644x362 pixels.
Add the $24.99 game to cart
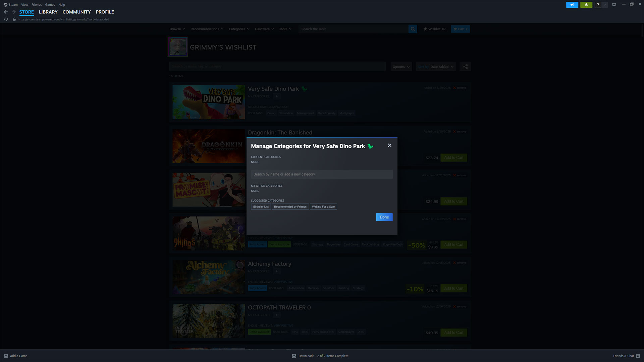pyautogui.click(x=453, y=201)
